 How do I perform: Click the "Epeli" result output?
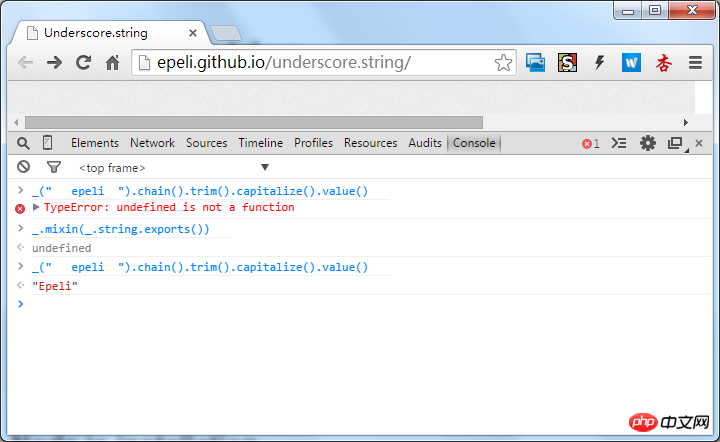click(x=55, y=286)
